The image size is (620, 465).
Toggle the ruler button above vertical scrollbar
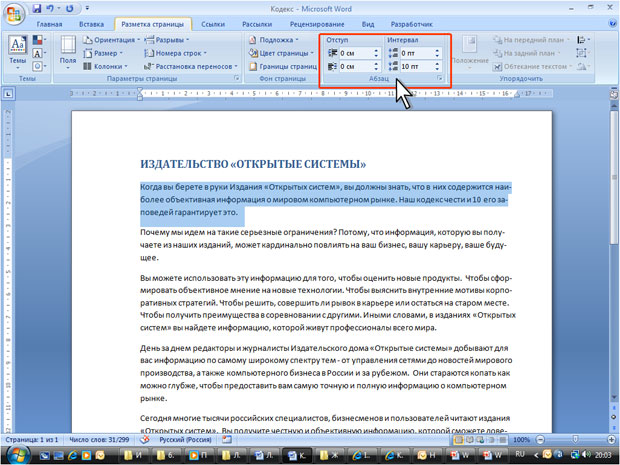[x=614, y=94]
